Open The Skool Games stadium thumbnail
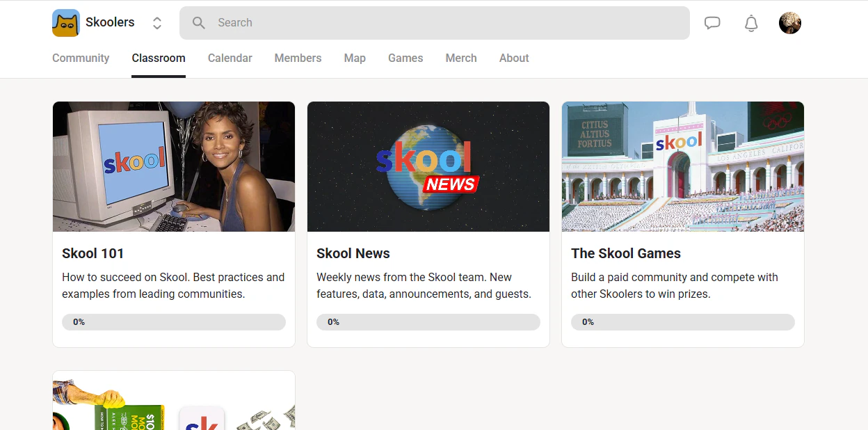The image size is (868, 430). (x=683, y=167)
